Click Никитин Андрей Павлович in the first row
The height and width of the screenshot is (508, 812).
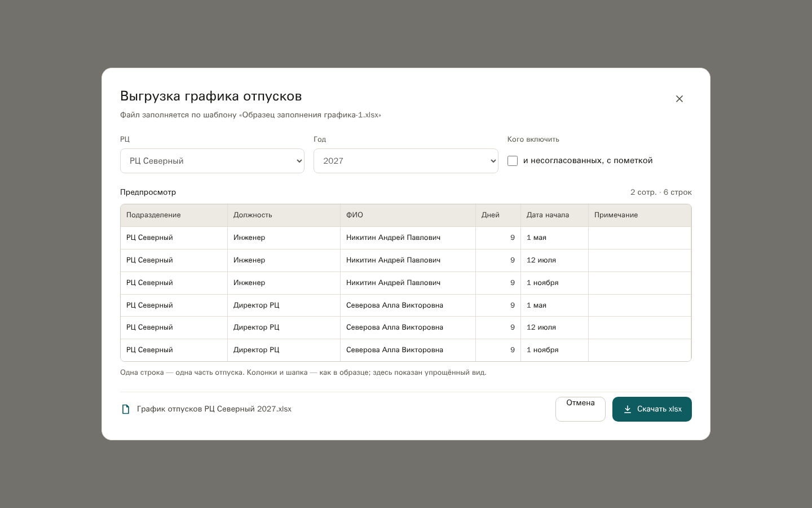point(393,238)
